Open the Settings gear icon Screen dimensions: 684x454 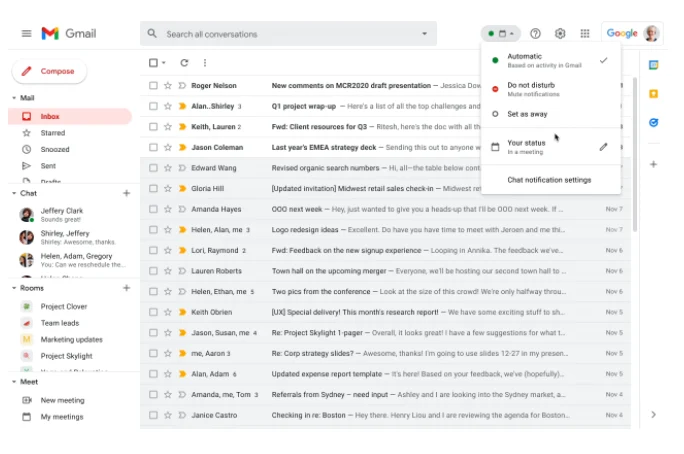pyautogui.click(x=560, y=34)
